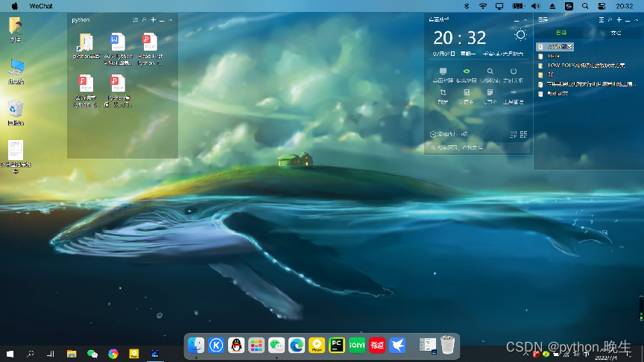
Task: Launch Microsoft Edge from the dock
Action: click(x=297, y=345)
